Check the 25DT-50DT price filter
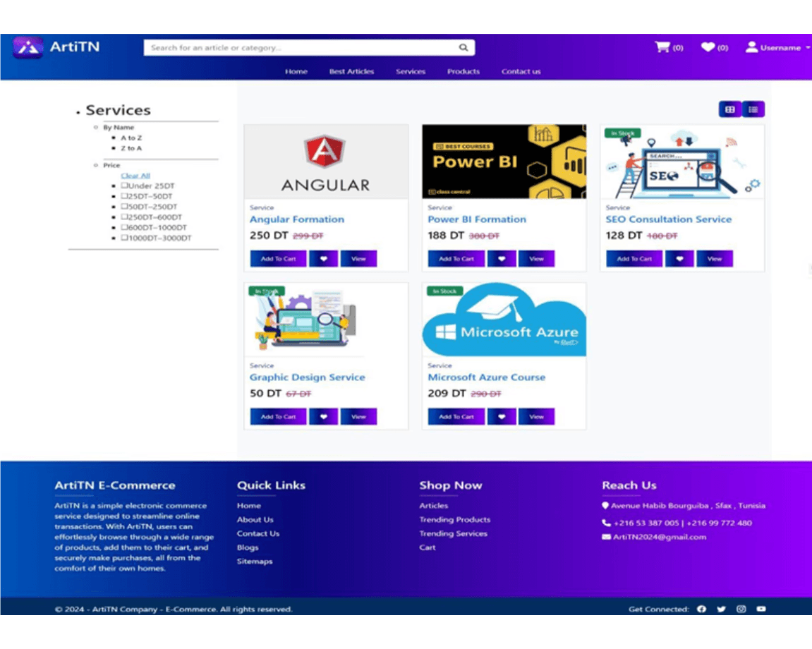The height and width of the screenshot is (649, 812). coord(124,196)
